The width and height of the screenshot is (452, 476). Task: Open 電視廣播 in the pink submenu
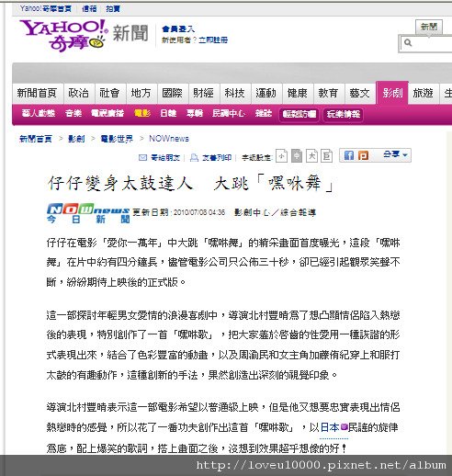click(107, 113)
